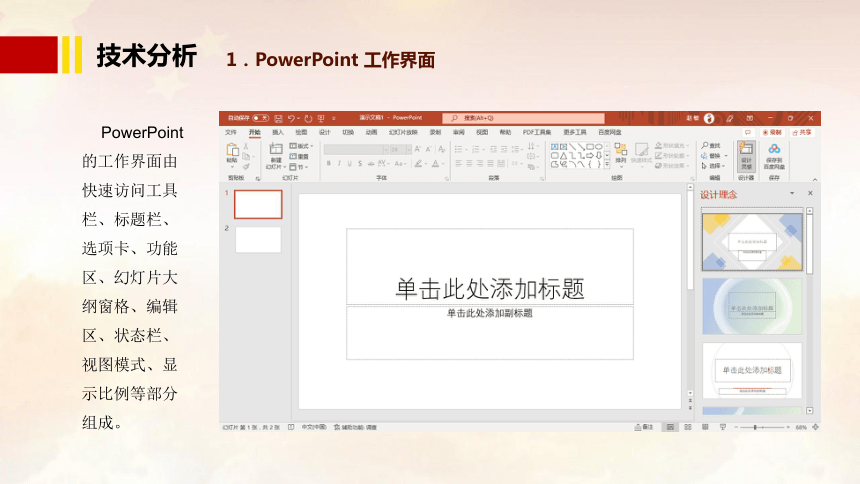Switch to the 插入 tab
The width and height of the screenshot is (860, 484).
click(x=278, y=132)
